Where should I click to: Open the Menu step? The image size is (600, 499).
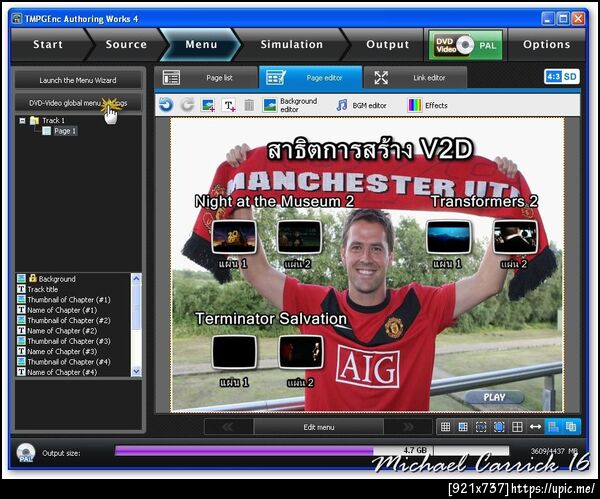(x=201, y=44)
